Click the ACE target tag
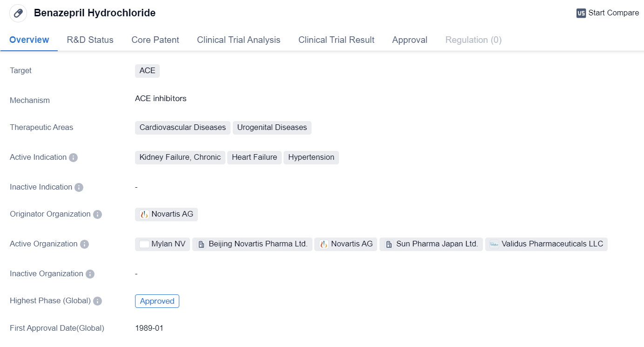The width and height of the screenshot is (644, 347). 147,71
